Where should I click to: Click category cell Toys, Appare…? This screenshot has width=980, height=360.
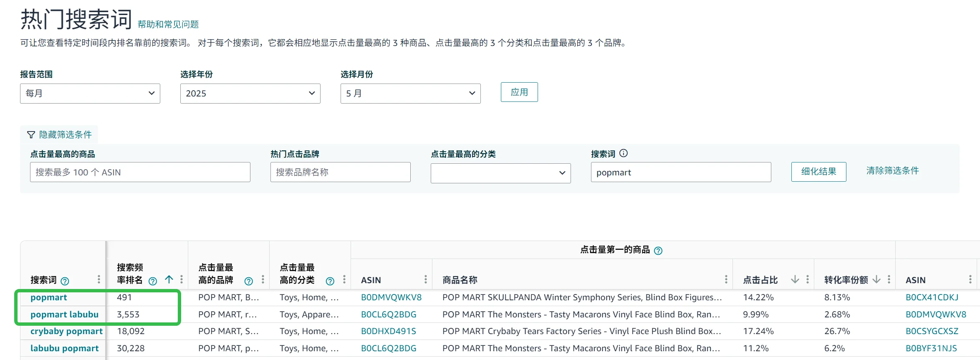(x=309, y=314)
